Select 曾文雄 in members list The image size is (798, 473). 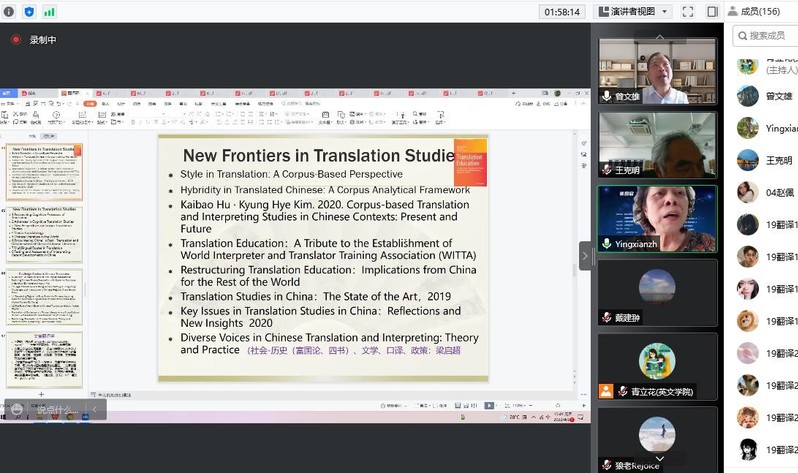coord(766,96)
